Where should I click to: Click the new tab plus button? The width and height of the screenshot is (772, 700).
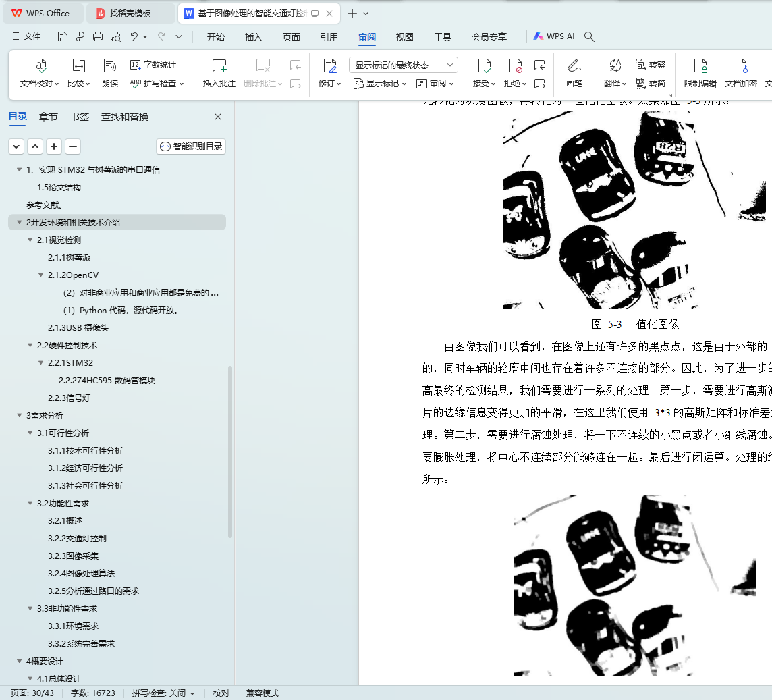click(352, 14)
